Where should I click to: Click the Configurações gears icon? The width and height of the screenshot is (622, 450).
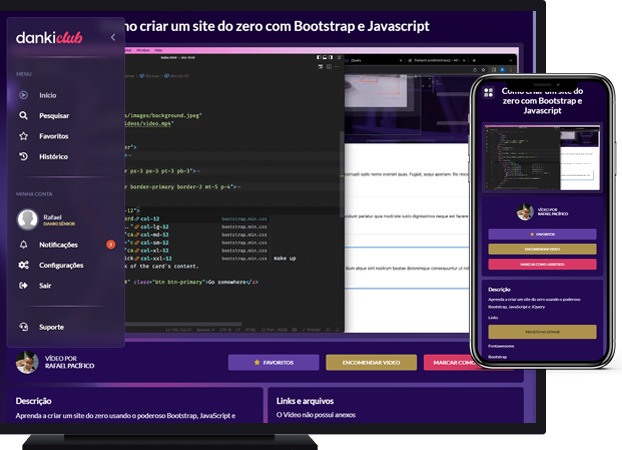click(23, 265)
